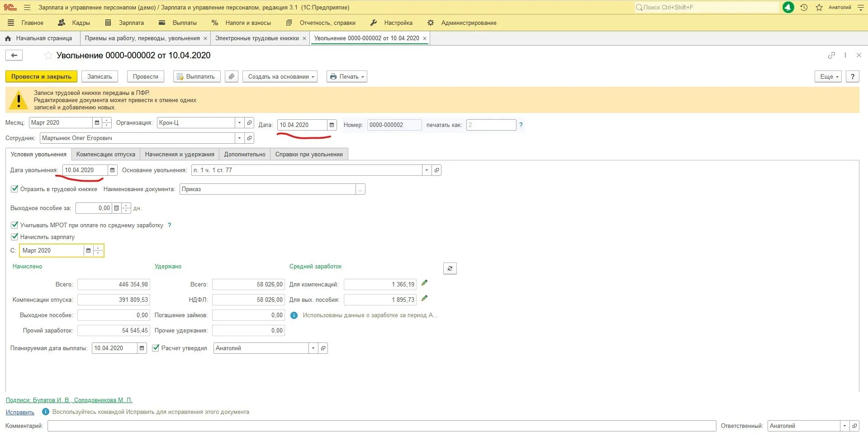The width and height of the screenshot is (868, 436).
Task: Get link to this document icon
Action: [x=831, y=55]
